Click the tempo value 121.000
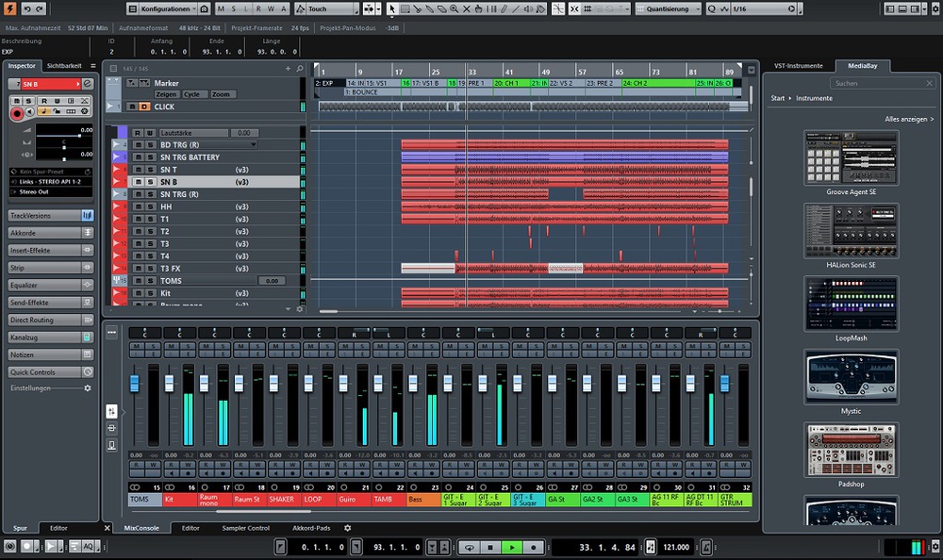The height and width of the screenshot is (560, 943). pos(676,548)
